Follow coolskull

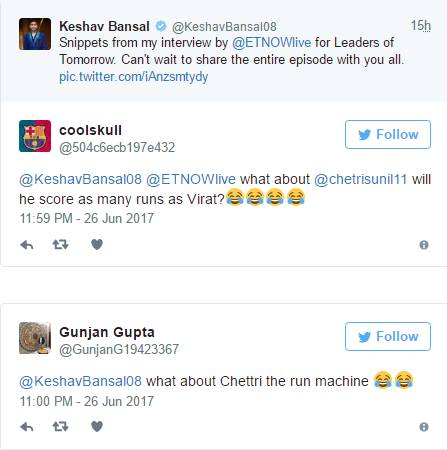click(388, 135)
